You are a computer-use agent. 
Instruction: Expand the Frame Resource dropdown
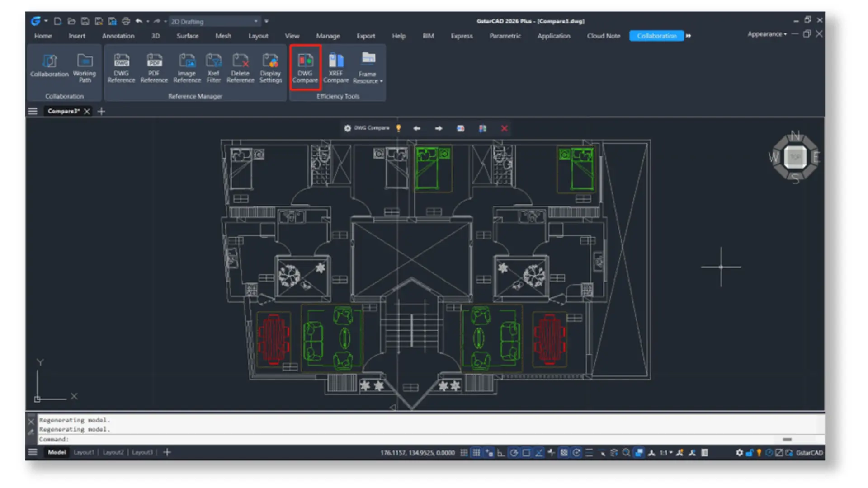(x=368, y=68)
